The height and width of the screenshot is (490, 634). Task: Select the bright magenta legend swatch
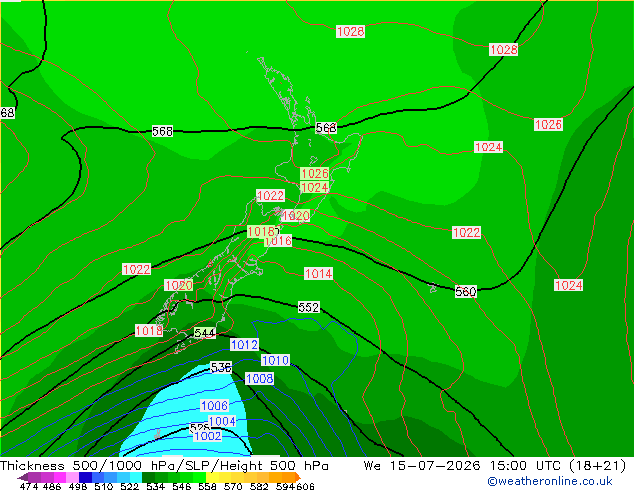60,477
